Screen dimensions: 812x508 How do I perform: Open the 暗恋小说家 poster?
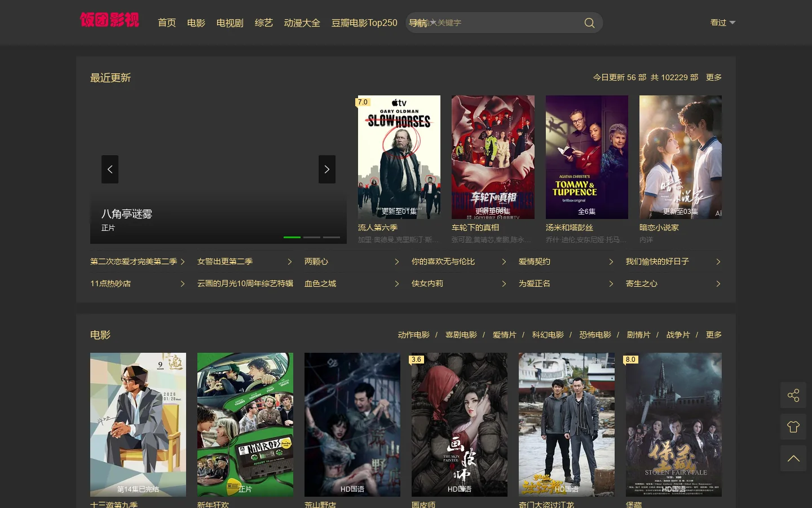pyautogui.click(x=681, y=157)
